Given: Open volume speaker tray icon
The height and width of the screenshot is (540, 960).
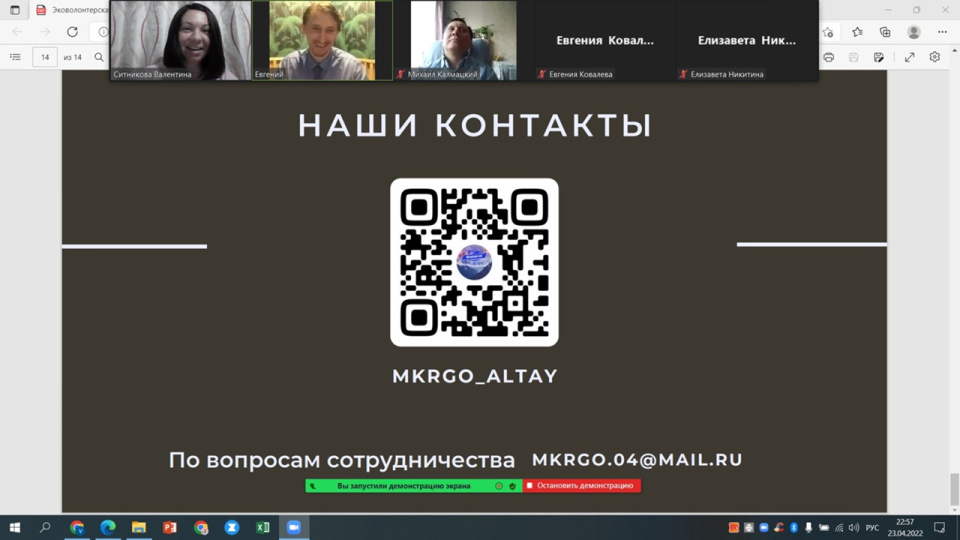Looking at the screenshot, I should (x=853, y=527).
